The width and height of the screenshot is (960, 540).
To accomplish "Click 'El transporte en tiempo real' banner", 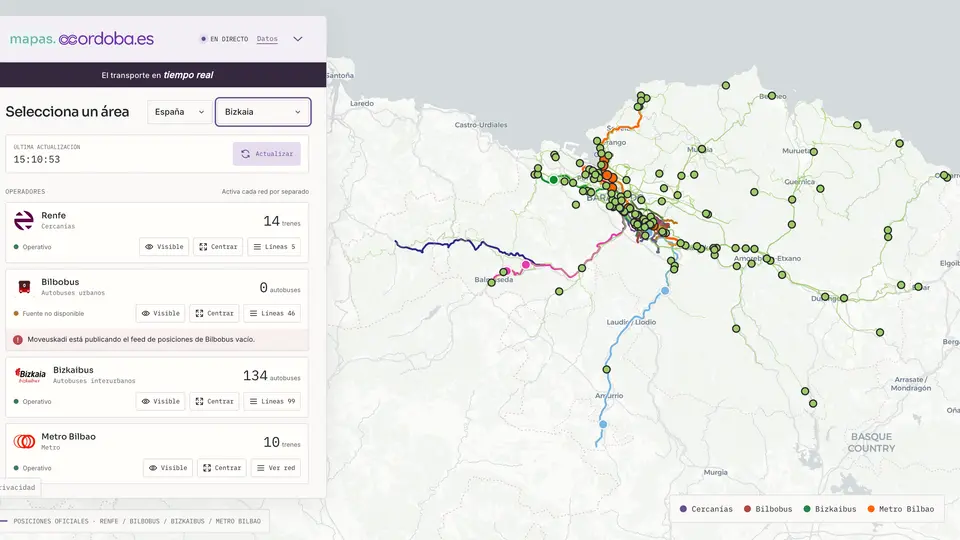I will pyautogui.click(x=157, y=75).
